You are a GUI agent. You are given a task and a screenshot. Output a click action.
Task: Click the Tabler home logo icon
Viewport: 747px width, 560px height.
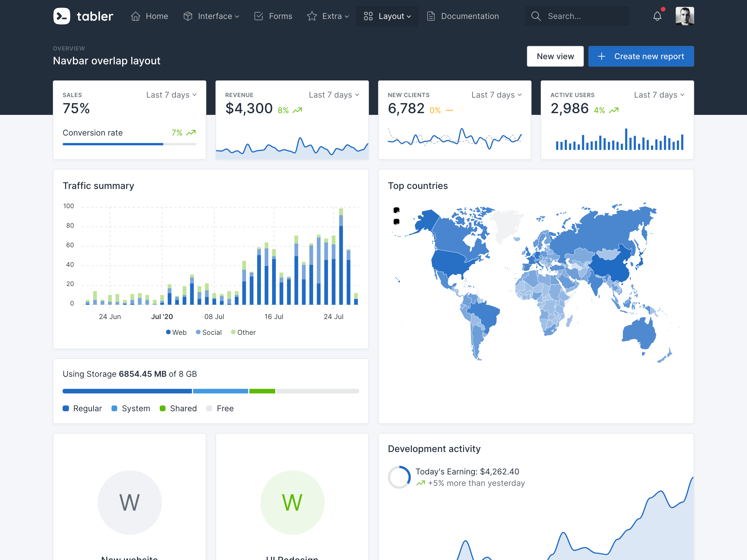pos(61,16)
